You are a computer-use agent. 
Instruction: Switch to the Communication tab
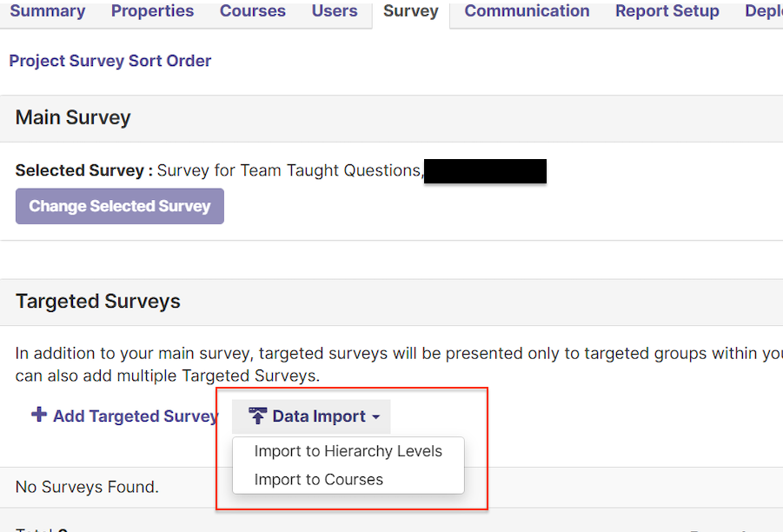tap(527, 11)
